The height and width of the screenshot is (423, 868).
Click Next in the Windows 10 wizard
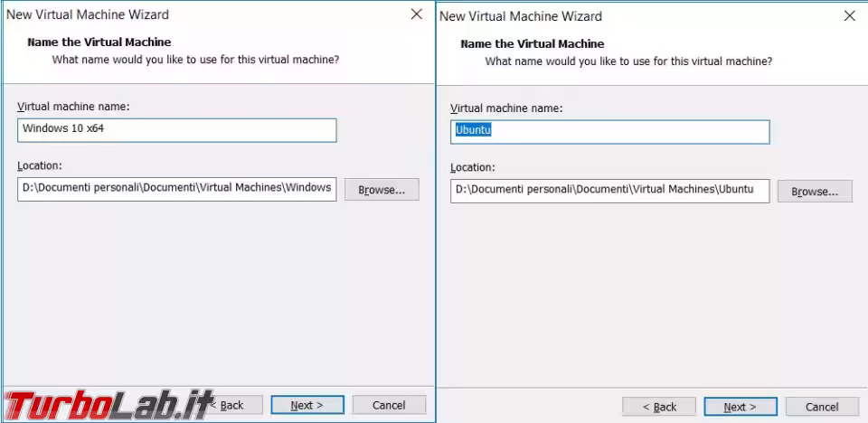[307, 405]
